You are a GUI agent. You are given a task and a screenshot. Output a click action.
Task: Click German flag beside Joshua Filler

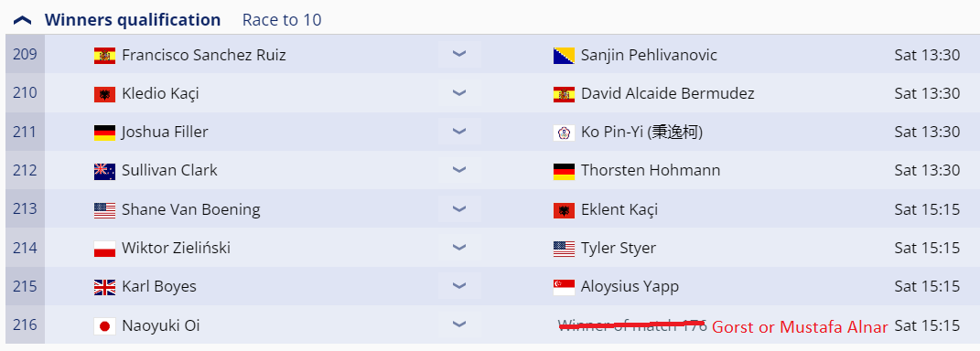pyautogui.click(x=104, y=133)
